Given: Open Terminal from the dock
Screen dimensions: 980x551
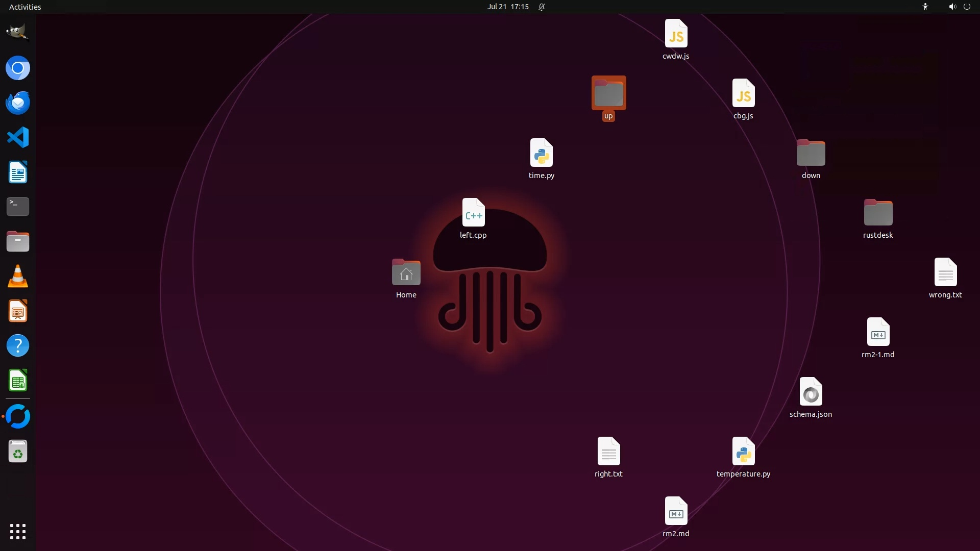Looking at the screenshot, I should point(17,207).
